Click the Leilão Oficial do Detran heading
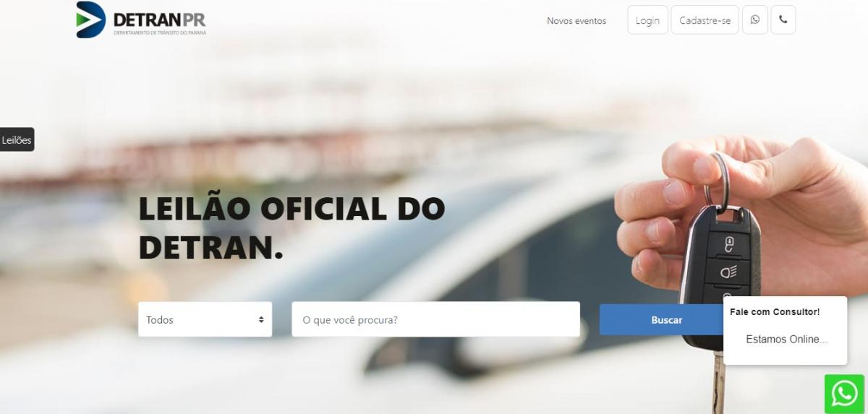868x414 pixels. coord(292,228)
